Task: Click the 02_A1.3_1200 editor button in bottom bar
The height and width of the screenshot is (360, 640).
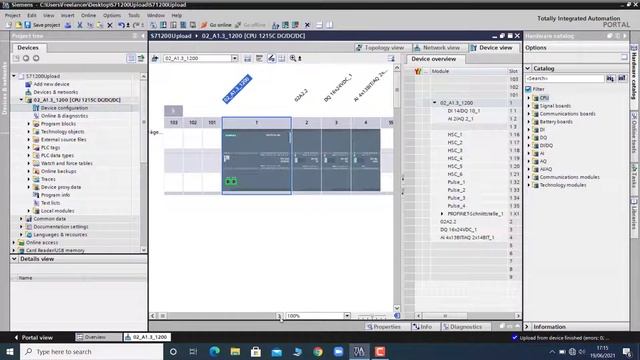Action: [147, 337]
